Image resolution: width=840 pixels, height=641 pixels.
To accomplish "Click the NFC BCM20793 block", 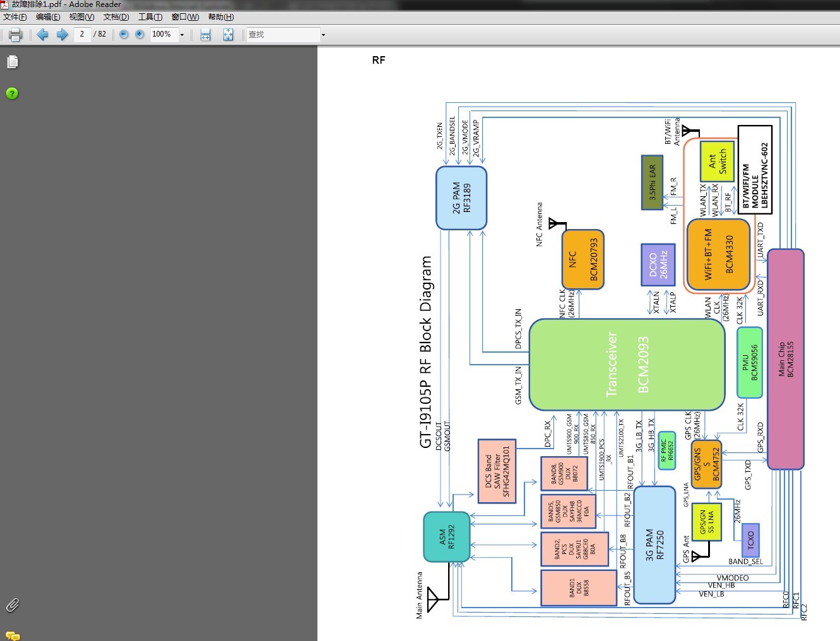I will (583, 259).
